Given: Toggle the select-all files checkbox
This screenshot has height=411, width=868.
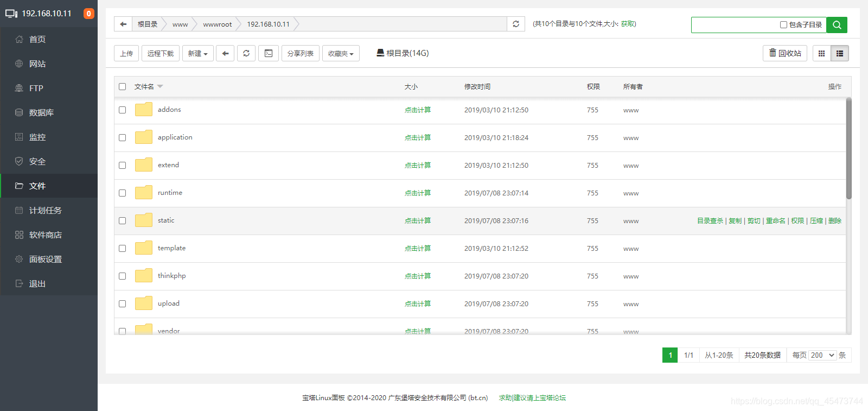Looking at the screenshot, I should pos(122,86).
